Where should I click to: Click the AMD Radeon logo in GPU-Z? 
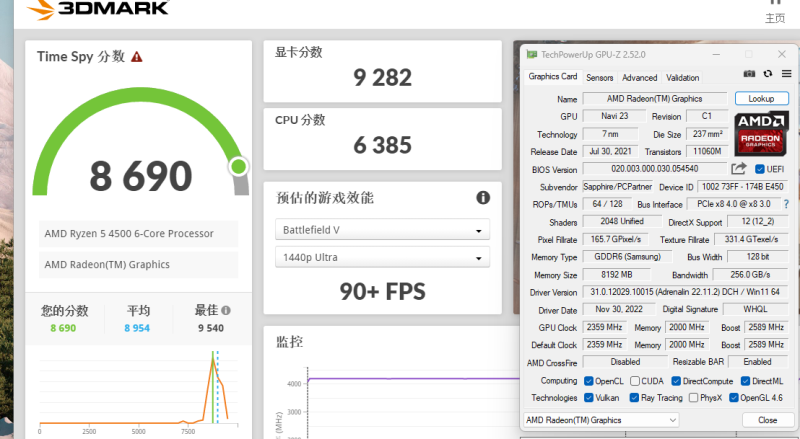[761, 134]
